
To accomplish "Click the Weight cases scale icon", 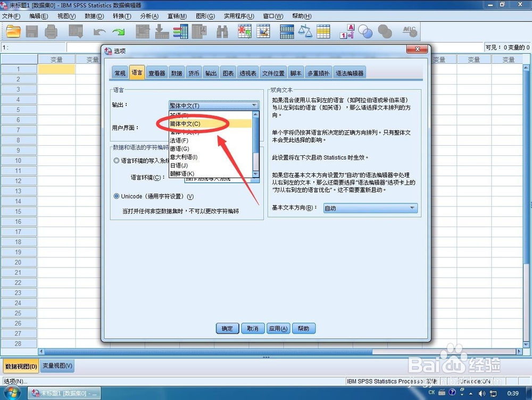I will click(305, 31).
